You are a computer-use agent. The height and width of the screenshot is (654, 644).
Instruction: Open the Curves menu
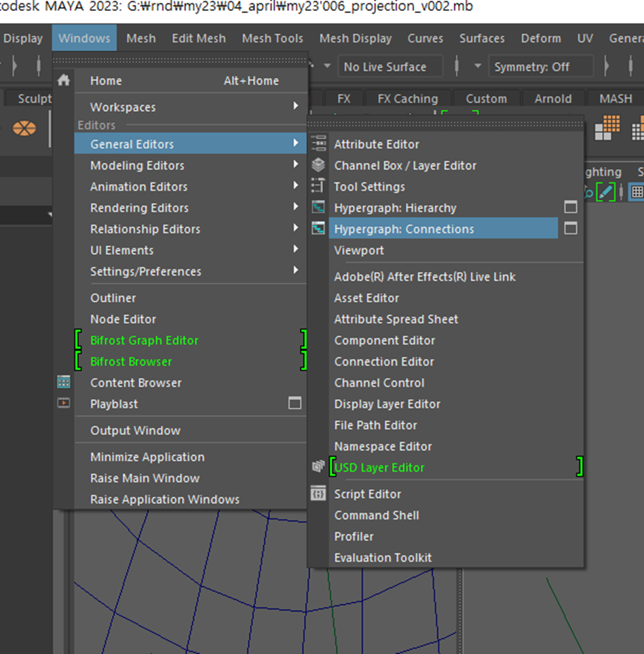(425, 38)
